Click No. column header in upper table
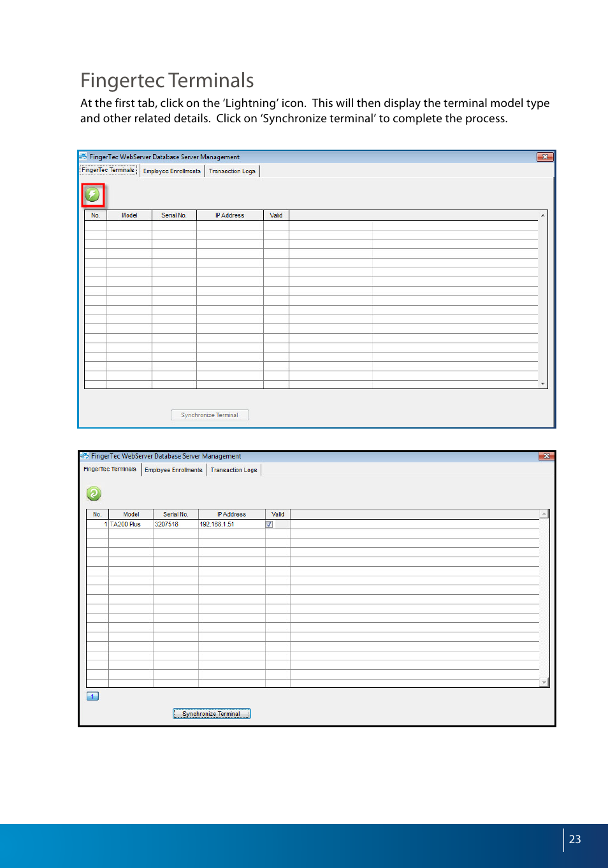 click(96, 215)
